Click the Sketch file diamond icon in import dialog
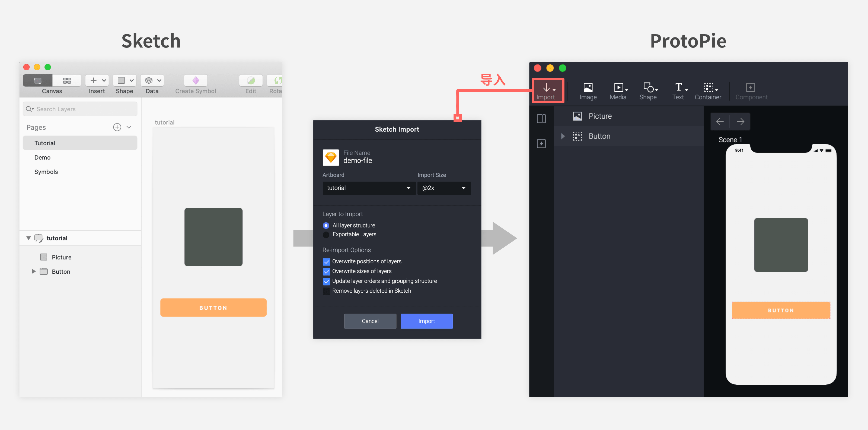The image size is (868, 430). pos(331,157)
